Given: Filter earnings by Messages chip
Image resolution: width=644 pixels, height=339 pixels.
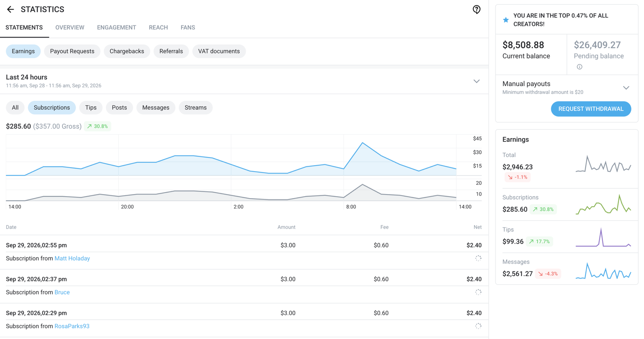Looking at the screenshot, I should (156, 107).
